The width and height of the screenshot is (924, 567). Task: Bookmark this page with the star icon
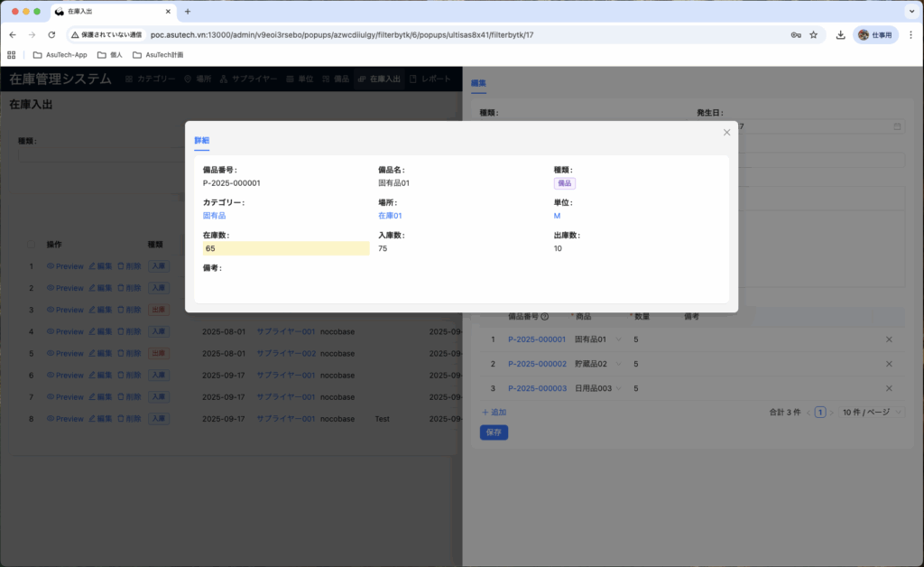pos(813,35)
